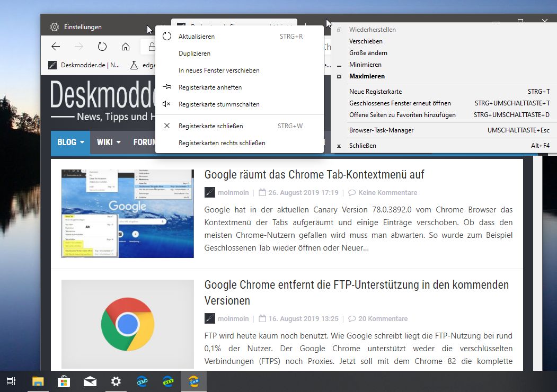Open Deskmodder.de favorites bar bookmark
Image resolution: width=557 pixels, height=392 pixels.
pyautogui.click(x=84, y=65)
